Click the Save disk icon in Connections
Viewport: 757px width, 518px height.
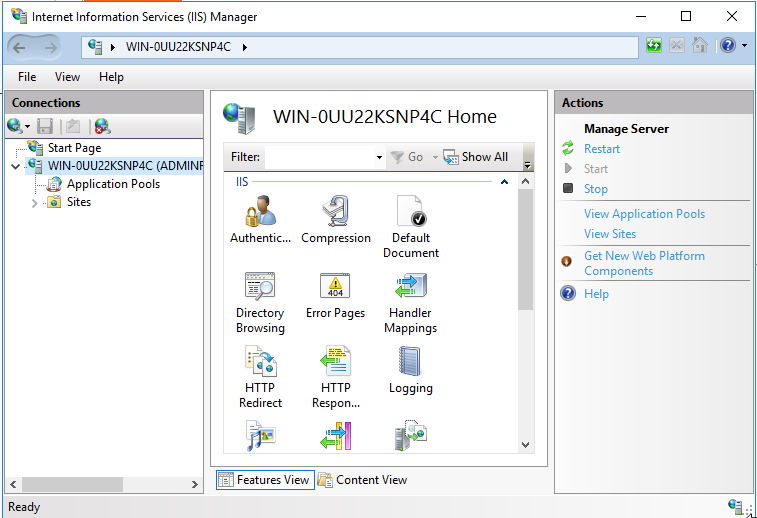coord(45,126)
